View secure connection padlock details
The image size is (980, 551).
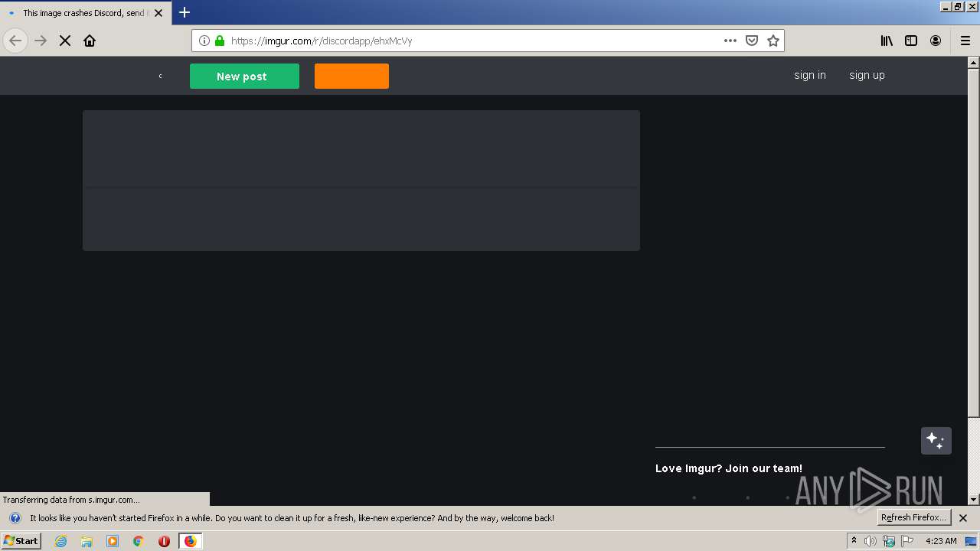[x=220, y=41]
